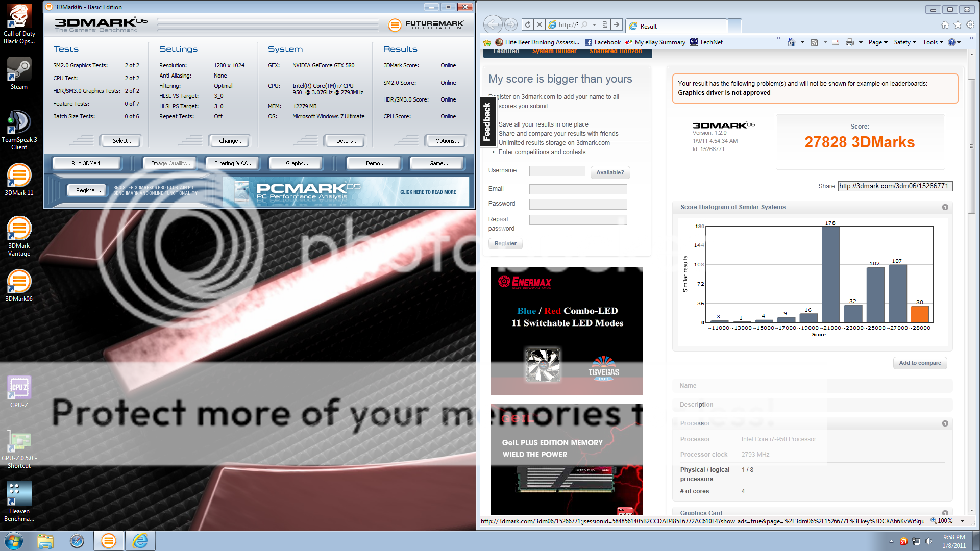Collapse the Processor section
The width and height of the screenshot is (980, 551).
(x=945, y=423)
